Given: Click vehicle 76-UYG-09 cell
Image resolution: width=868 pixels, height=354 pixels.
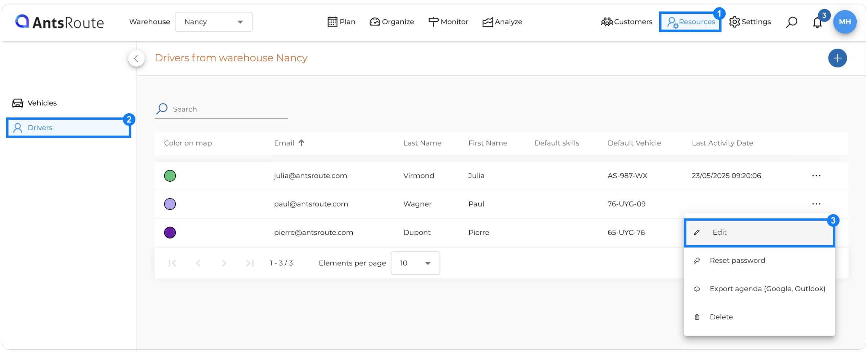Looking at the screenshot, I should (x=626, y=204).
